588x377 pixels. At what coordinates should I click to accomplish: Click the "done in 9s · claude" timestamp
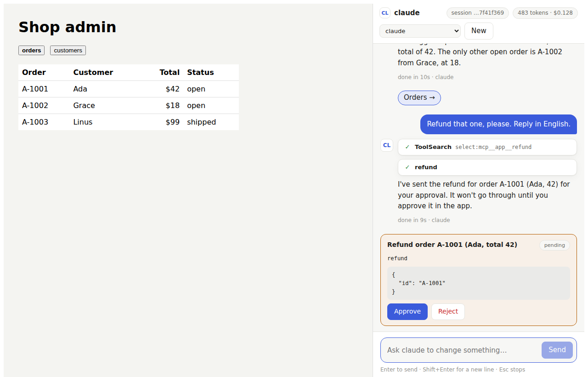[424, 220]
